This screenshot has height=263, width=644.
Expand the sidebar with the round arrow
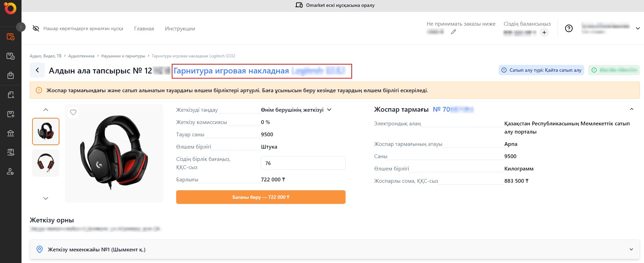coord(21,27)
